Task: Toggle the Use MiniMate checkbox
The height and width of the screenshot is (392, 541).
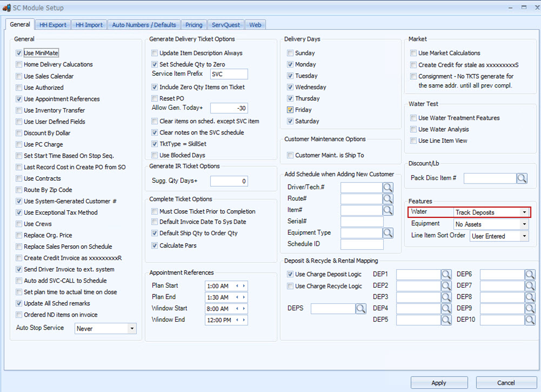Action: coord(19,53)
